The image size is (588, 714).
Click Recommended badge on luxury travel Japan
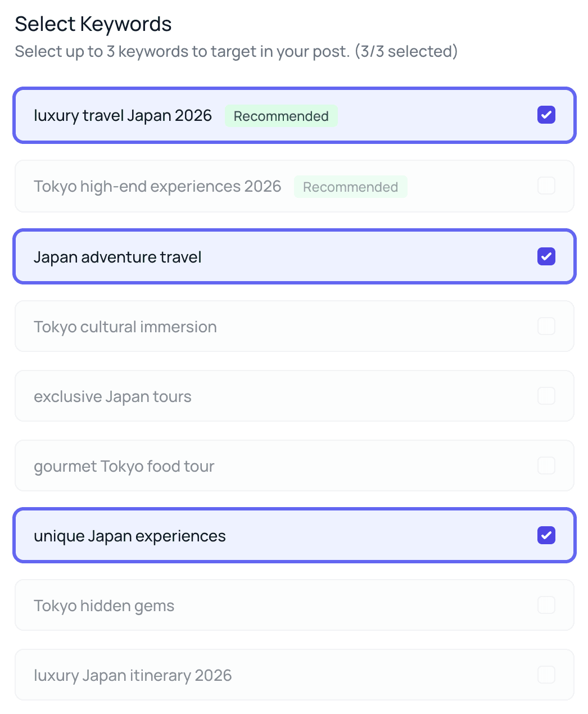pyautogui.click(x=281, y=116)
